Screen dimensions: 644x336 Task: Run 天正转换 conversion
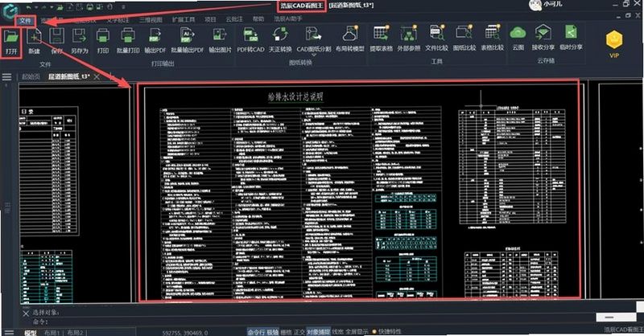click(280, 41)
